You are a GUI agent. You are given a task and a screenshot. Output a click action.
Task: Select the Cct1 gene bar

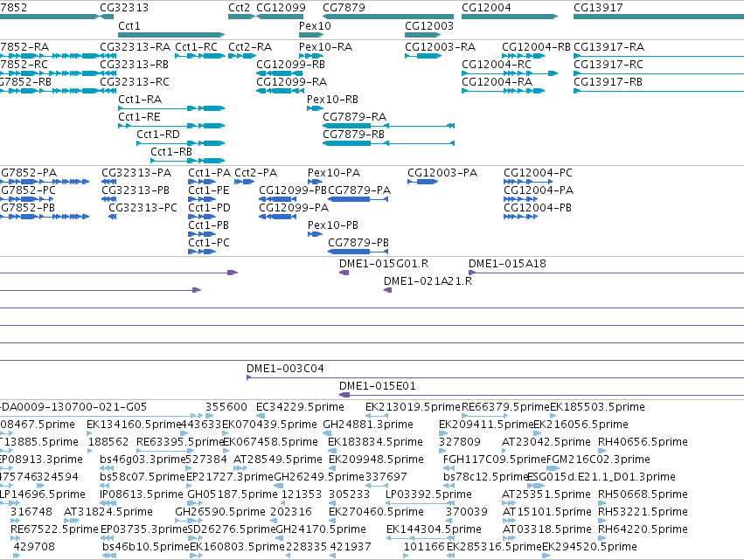point(171,35)
